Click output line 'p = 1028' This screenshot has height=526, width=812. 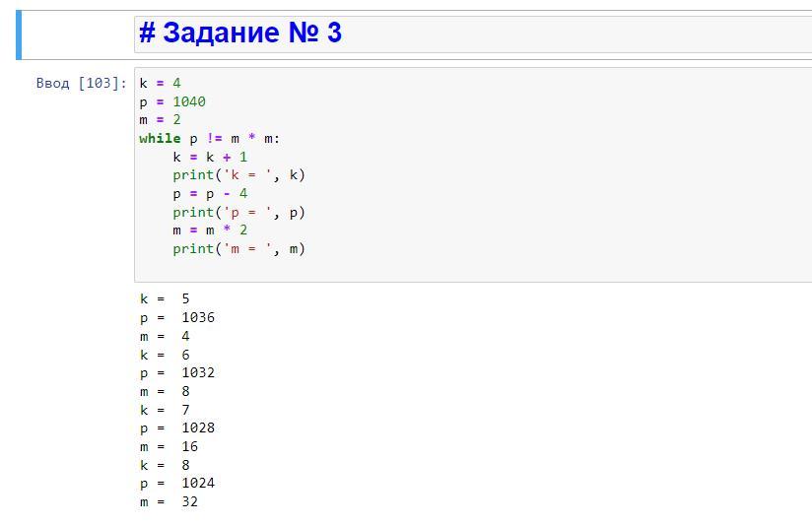coord(177,428)
